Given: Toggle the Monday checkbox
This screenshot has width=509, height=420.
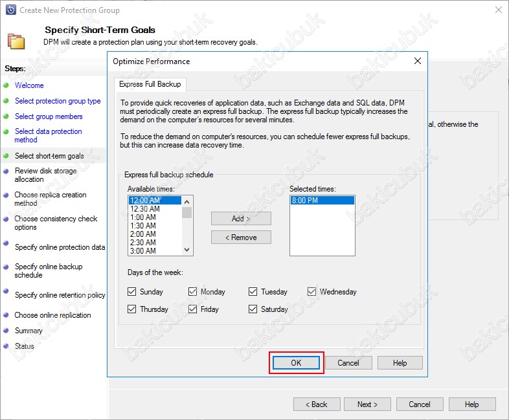Looking at the screenshot, I should point(192,292).
